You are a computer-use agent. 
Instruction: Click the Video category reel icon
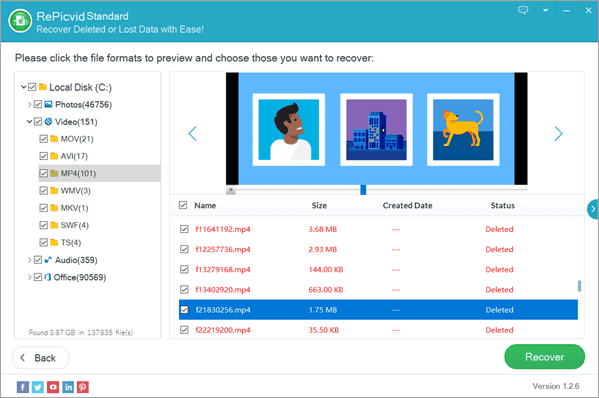coord(48,121)
